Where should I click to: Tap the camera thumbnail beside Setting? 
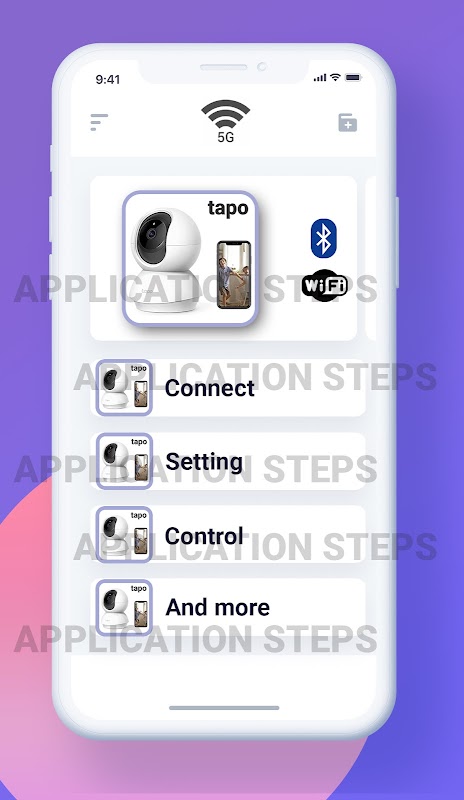(124, 461)
